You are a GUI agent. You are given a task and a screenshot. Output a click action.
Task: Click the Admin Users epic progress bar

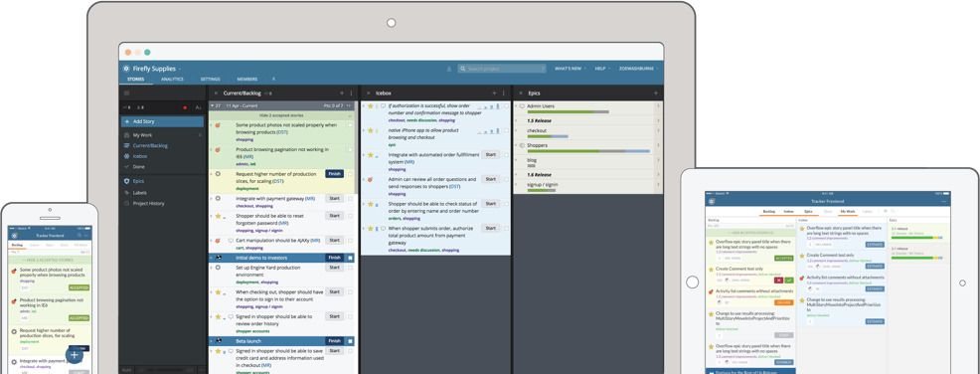[x=569, y=112]
